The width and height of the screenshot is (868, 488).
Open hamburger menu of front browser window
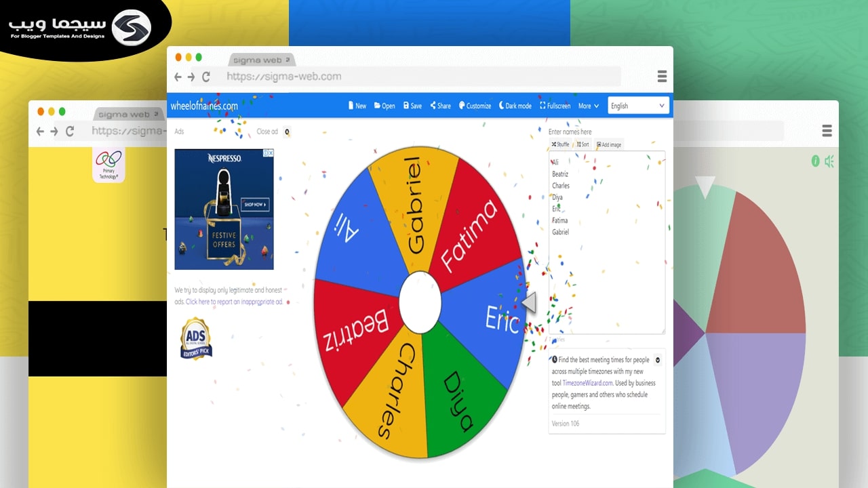coord(662,77)
